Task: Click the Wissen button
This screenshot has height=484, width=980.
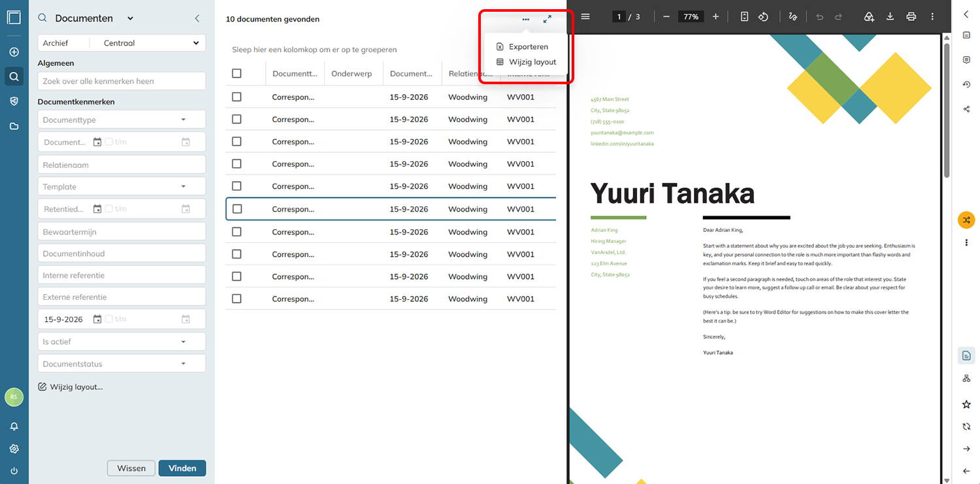Action: (131, 468)
